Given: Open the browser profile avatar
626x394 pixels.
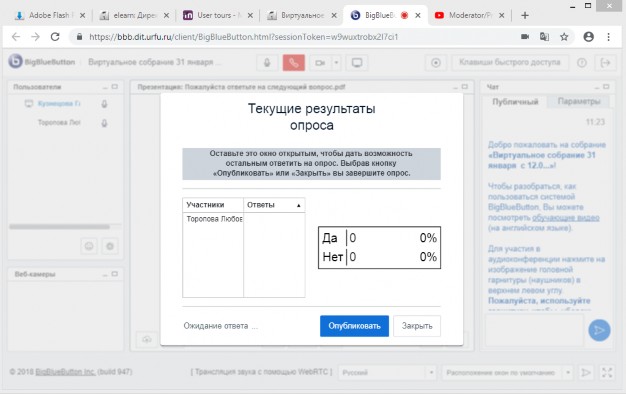Looking at the screenshot, I should coord(588,37).
